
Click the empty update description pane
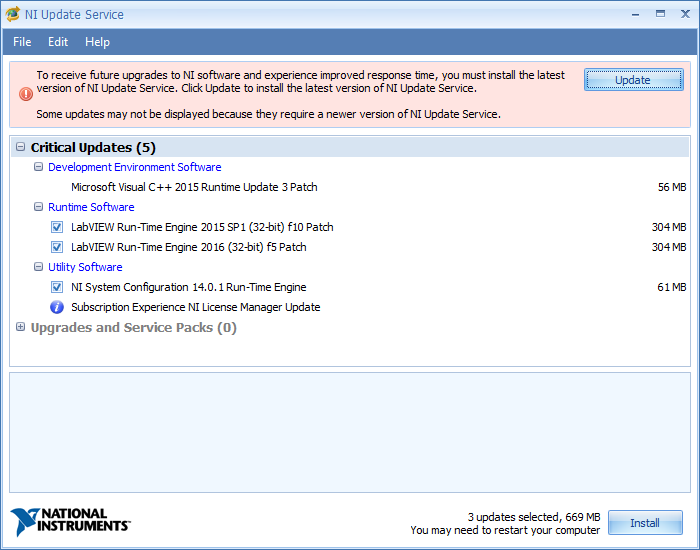point(350,433)
